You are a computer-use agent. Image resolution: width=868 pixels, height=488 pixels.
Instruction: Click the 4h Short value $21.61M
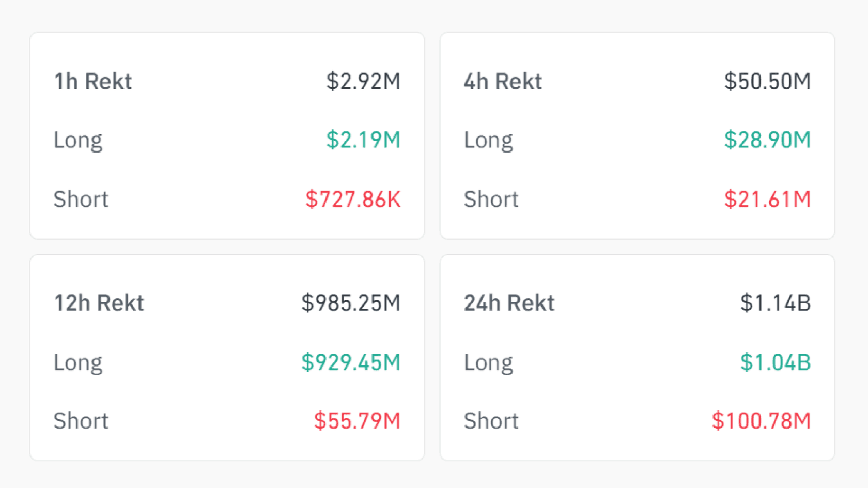(767, 199)
